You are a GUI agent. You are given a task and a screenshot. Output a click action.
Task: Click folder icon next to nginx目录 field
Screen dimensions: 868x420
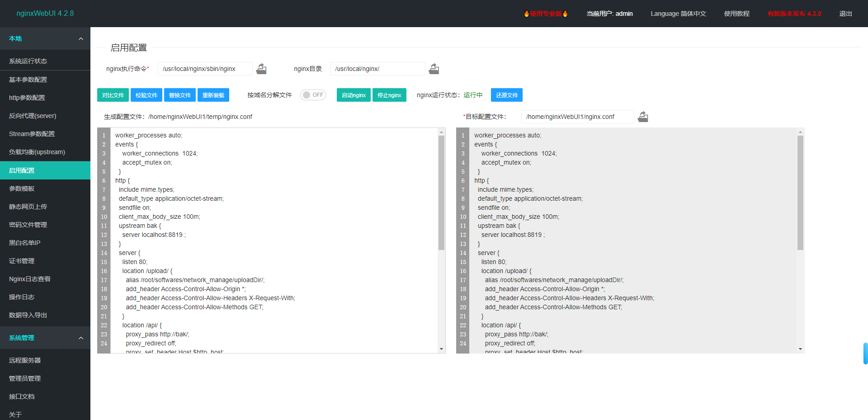pos(434,69)
